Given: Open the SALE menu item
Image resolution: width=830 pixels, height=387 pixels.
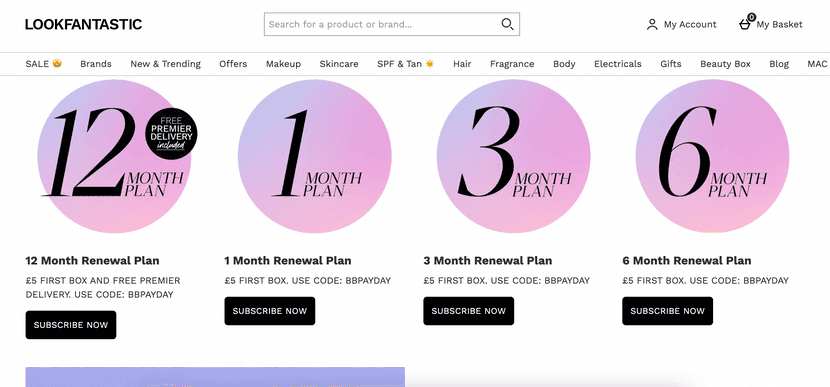Looking at the screenshot, I should [x=43, y=64].
